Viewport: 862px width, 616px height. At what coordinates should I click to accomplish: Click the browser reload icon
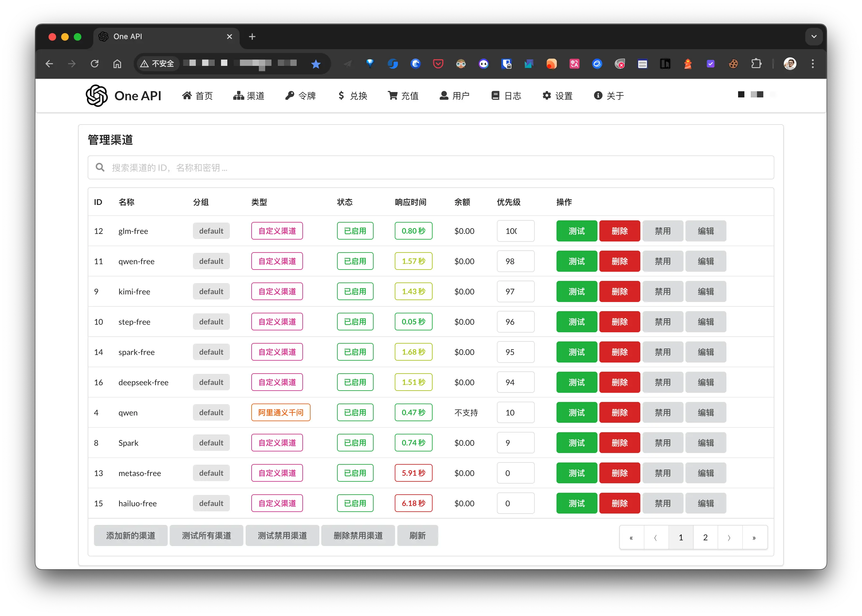pyautogui.click(x=95, y=64)
